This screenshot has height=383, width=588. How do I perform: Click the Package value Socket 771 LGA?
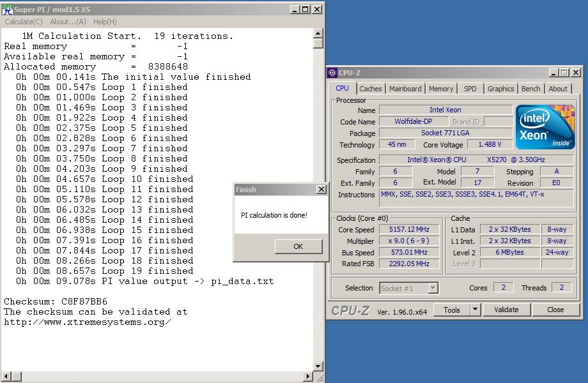[445, 133]
